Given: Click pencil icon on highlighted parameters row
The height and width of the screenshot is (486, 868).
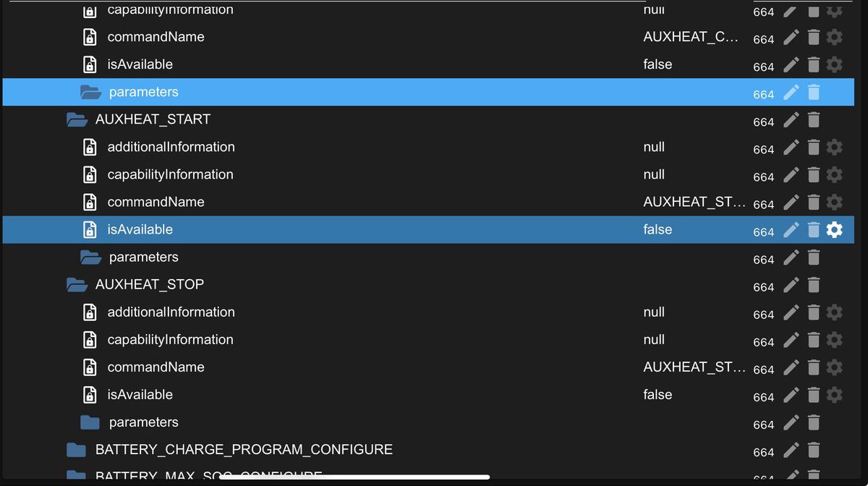Looking at the screenshot, I should click(x=791, y=92).
